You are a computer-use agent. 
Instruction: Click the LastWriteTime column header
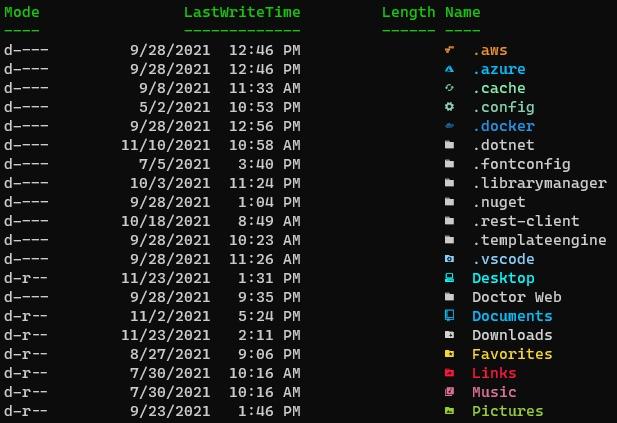click(242, 12)
